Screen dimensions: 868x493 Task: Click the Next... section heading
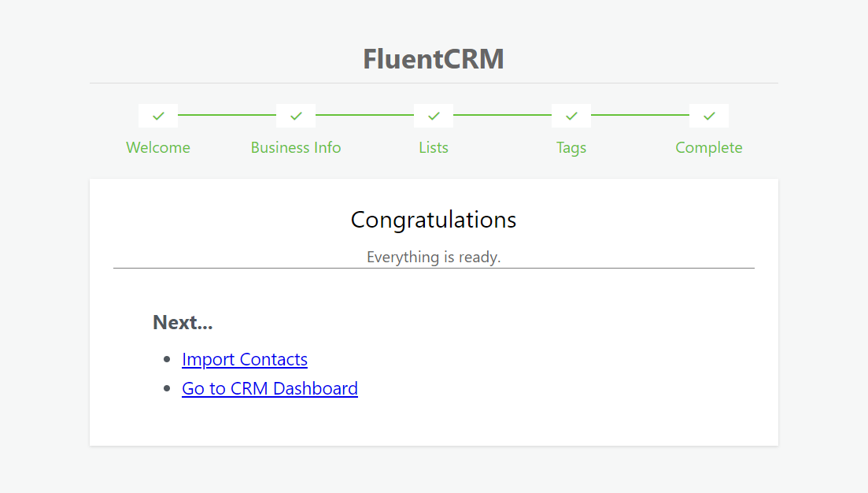pyautogui.click(x=183, y=322)
